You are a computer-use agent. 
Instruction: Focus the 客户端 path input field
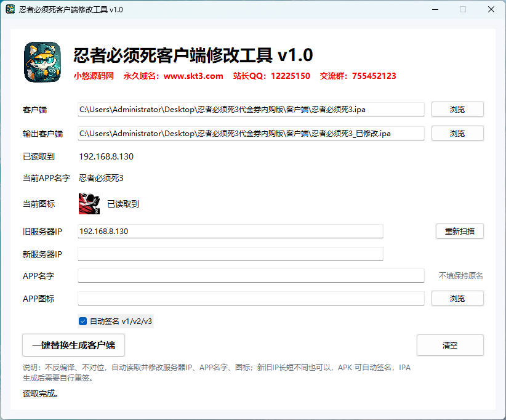[x=251, y=110]
